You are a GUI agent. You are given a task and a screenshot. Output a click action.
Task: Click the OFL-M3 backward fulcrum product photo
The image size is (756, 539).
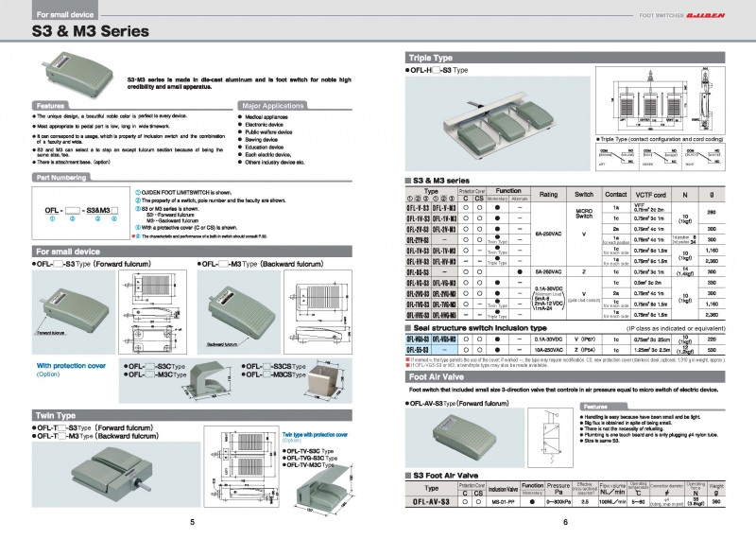click(239, 312)
